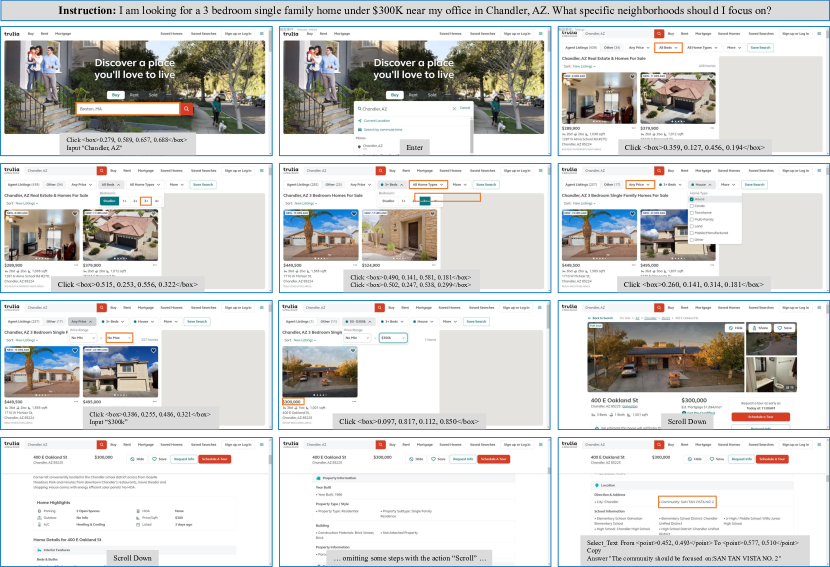Click the Home Highlights heading
Screen dimensions: 830x567
(53, 502)
